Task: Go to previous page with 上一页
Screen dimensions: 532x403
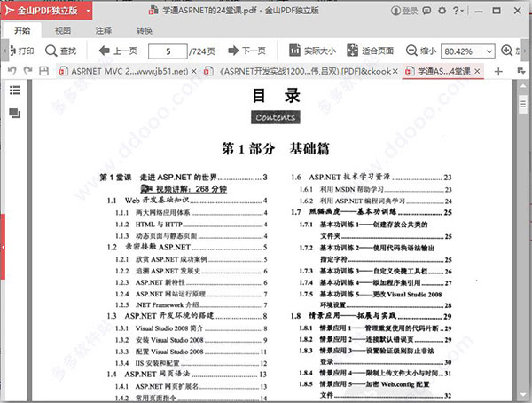Action: (118, 51)
